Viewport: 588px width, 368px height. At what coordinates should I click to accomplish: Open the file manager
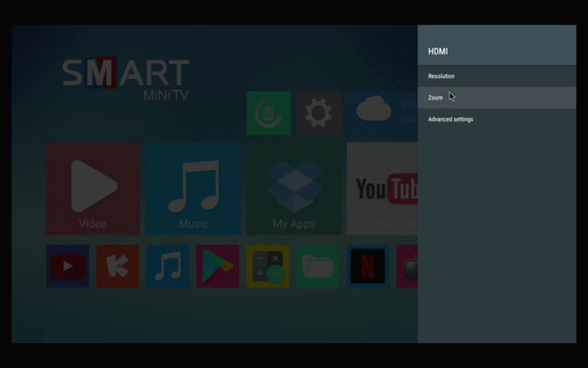point(317,266)
